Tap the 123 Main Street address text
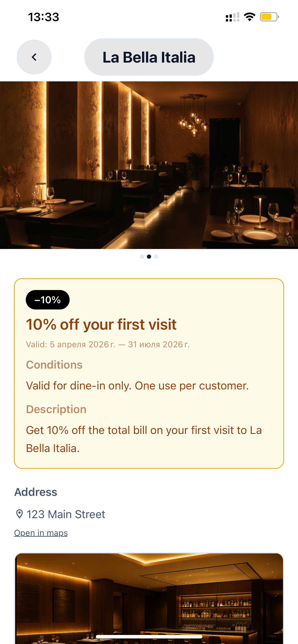Viewport: 298px width, 644px height. point(66,514)
